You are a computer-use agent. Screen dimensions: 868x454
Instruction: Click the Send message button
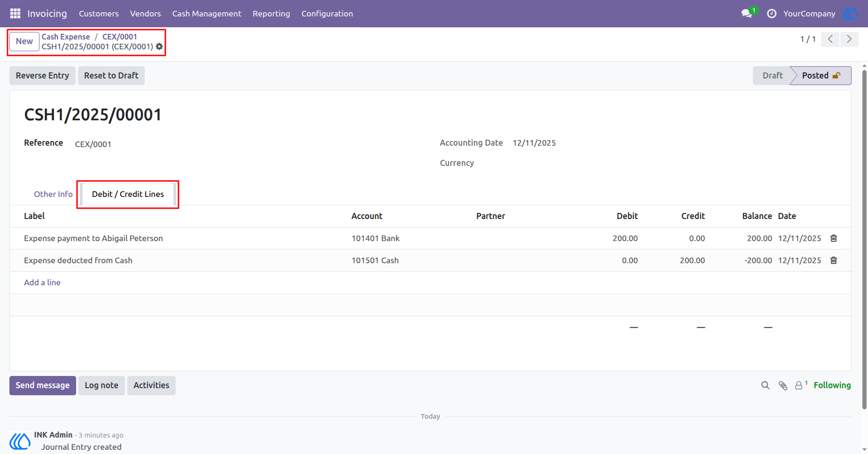(x=43, y=385)
